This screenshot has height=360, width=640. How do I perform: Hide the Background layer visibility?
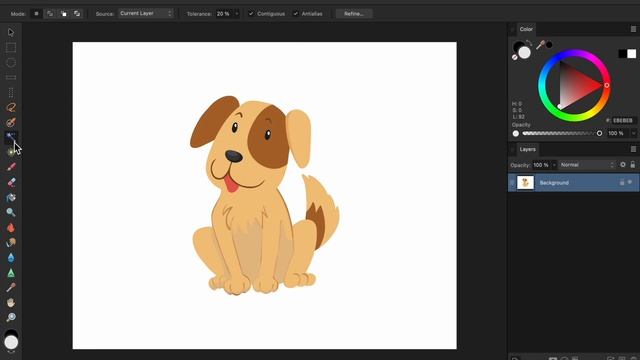pyautogui.click(x=630, y=182)
